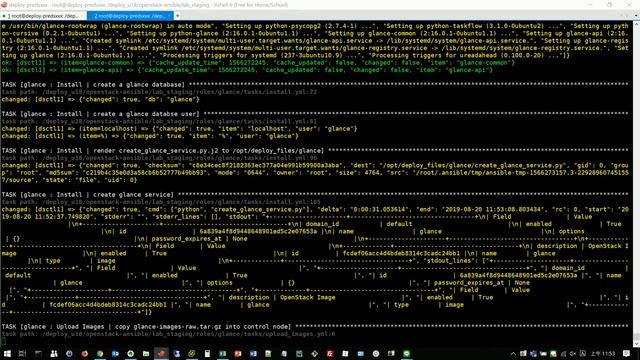Open the session tab list dropdown arrow
Viewport: 640px width, 360px height.
click(x=636, y=16)
